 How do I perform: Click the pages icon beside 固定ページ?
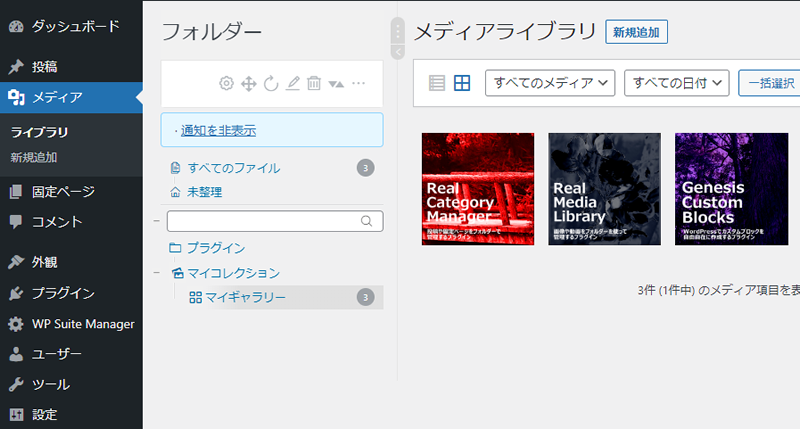16,191
